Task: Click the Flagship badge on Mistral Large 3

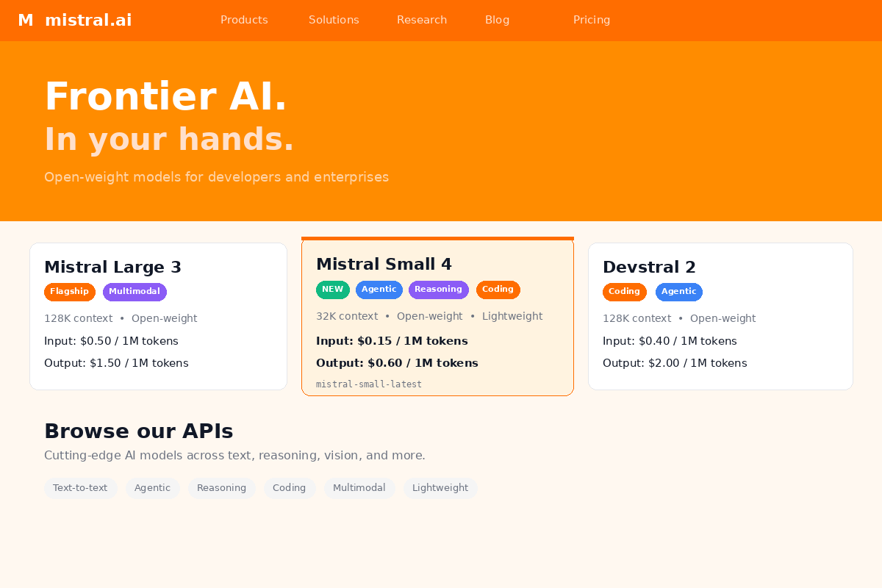Action: click(x=70, y=292)
